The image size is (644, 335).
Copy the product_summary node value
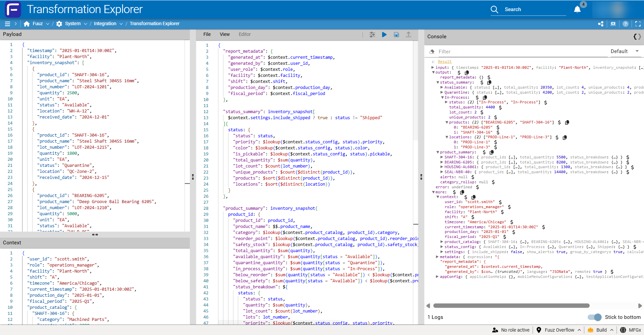(x=492, y=152)
